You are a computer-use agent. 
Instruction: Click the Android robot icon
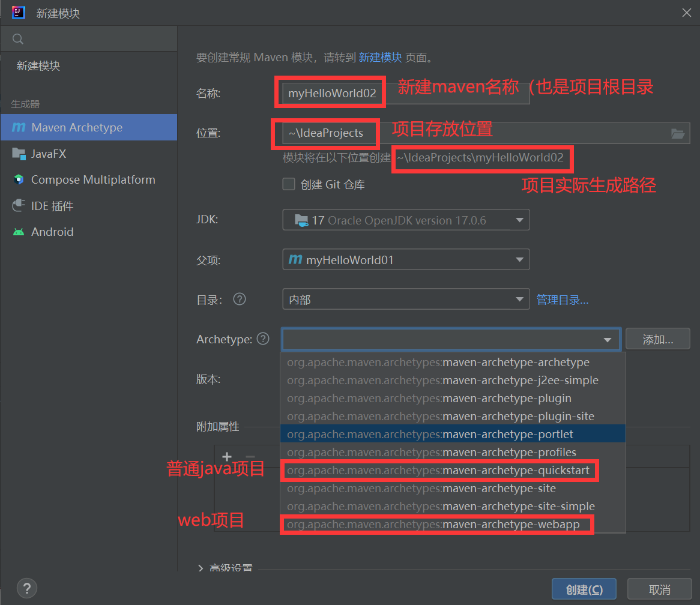pyautogui.click(x=19, y=232)
